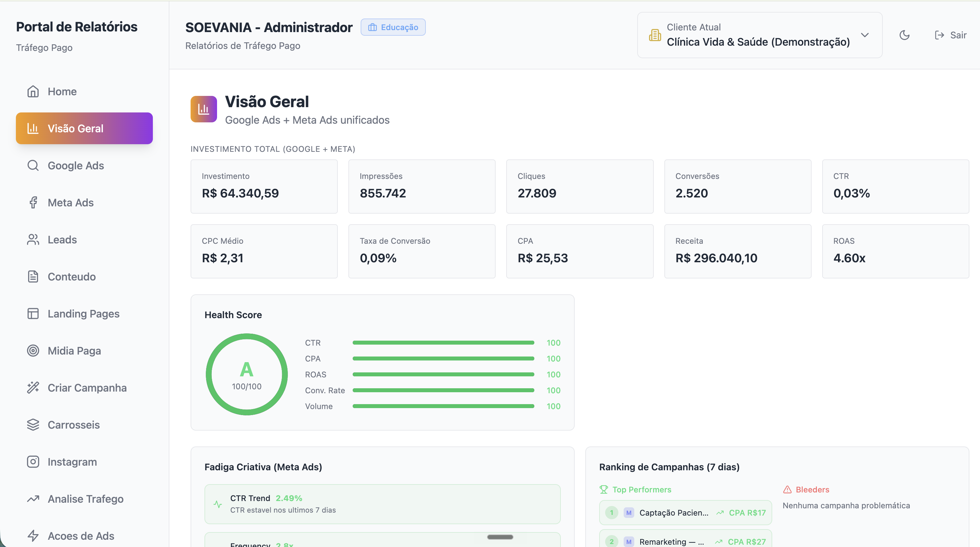The width and height of the screenshot is (980, 547).
Task: Click the Educação category badge
Action: pyautogui.click(x=393, y=27)
